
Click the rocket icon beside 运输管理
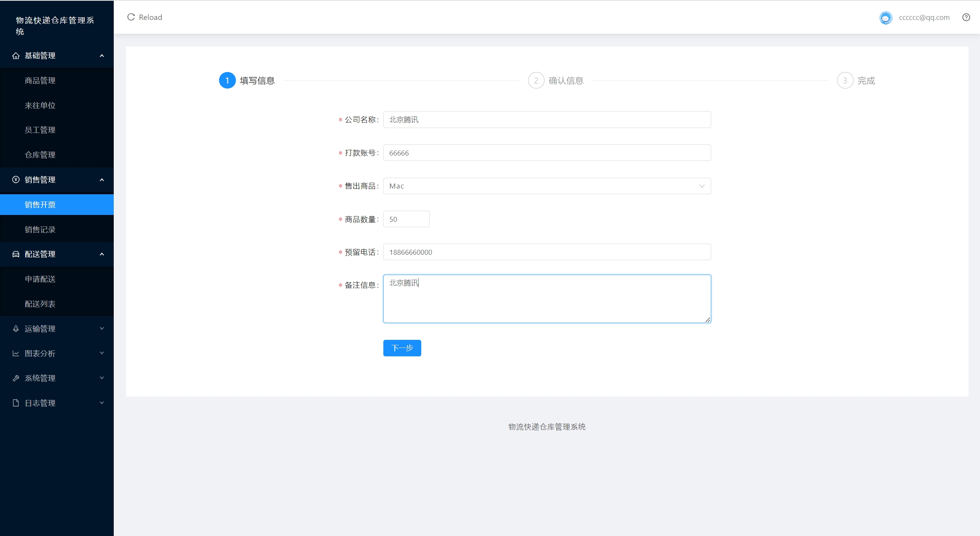[16, 329]
